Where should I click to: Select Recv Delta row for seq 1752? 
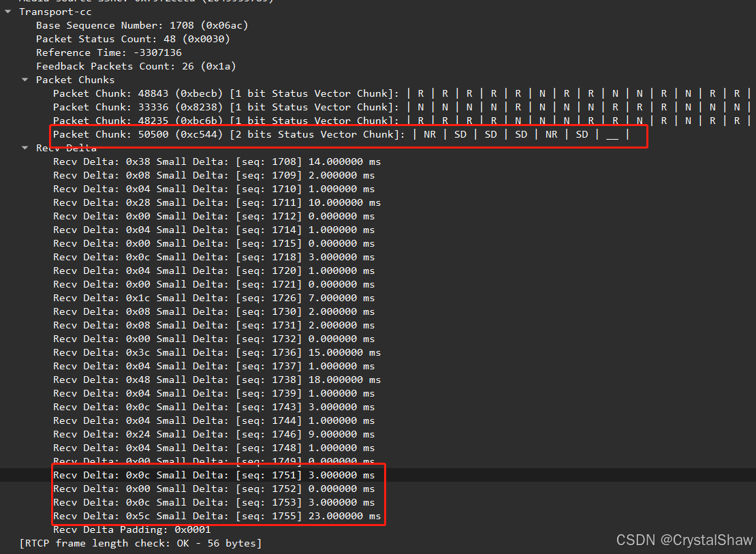point(214,489)
